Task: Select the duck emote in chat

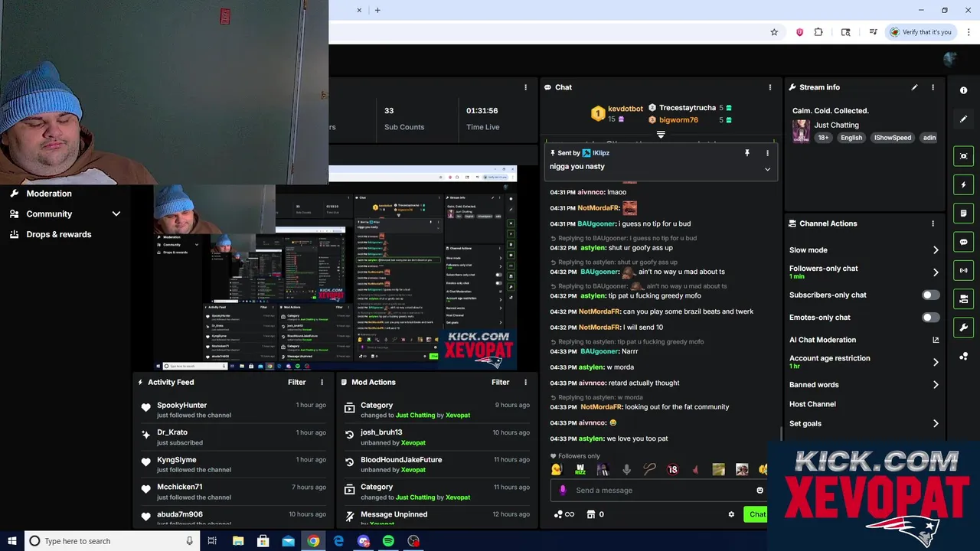Action: click(557, 469)
